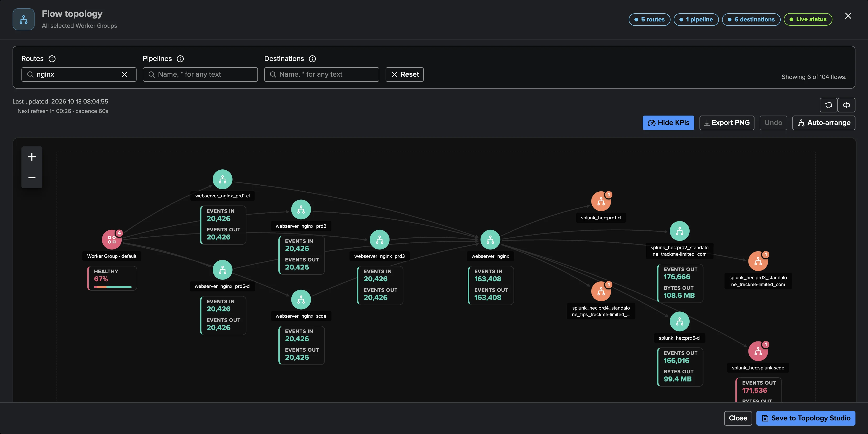Viewport: 868px width, 434px height.
Task: Click the 6 destinations pill
Action: pos(751,19)
